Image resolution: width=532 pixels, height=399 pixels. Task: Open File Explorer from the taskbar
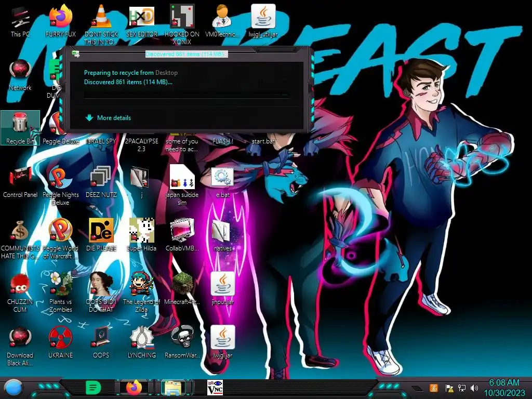173,388
